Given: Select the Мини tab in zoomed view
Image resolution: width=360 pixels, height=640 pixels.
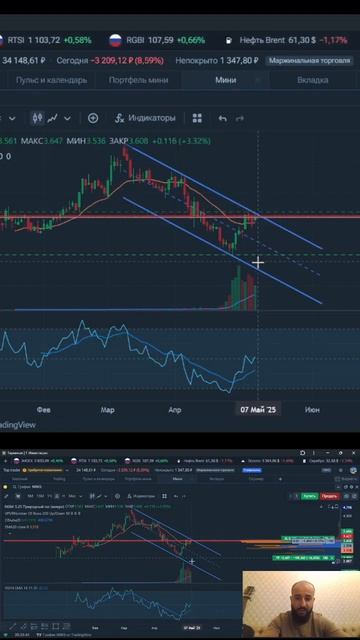Looking at the screenshot, I should 226,80.
